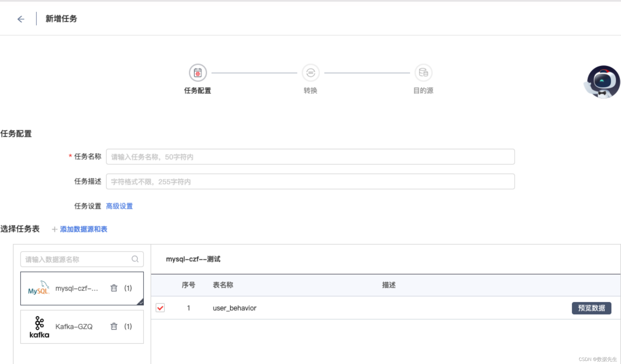Click 添加数据源和表 link
The width and height of the screenshot is (621, 364).
[84, 229]
